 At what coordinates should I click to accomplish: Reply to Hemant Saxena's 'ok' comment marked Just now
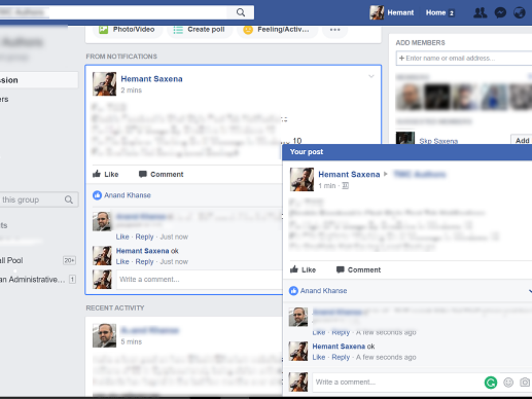[145, 262]
